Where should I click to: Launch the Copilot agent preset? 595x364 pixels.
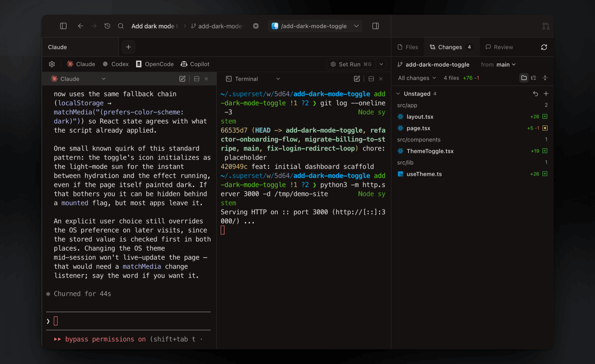[x=195, y=64]
